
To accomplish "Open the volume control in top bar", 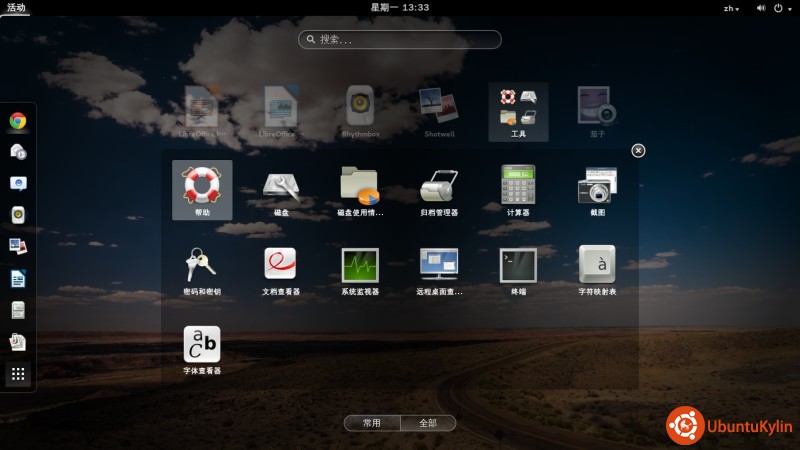I will coord(762,8).
